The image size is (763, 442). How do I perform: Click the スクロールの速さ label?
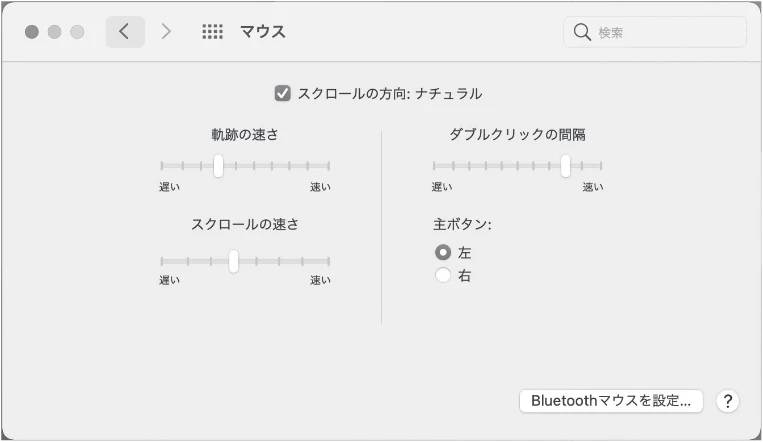[x=245, y=224]
